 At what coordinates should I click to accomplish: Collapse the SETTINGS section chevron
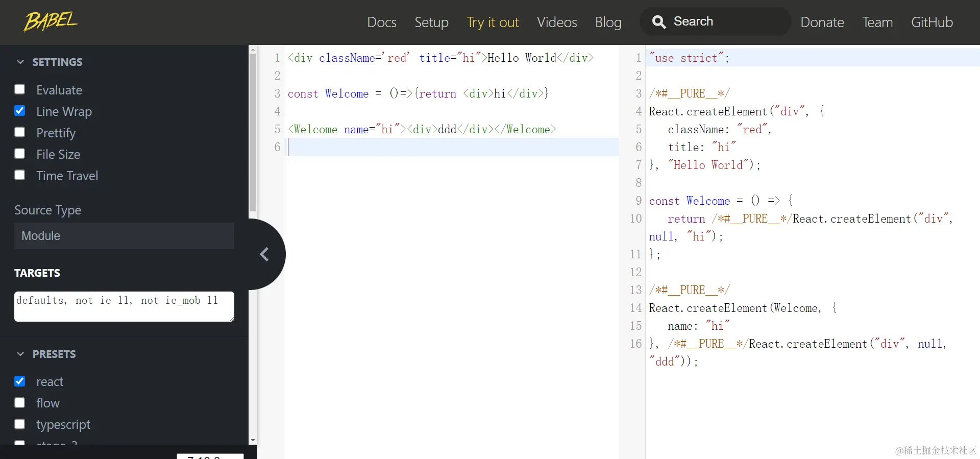click(x=20, y=62)
